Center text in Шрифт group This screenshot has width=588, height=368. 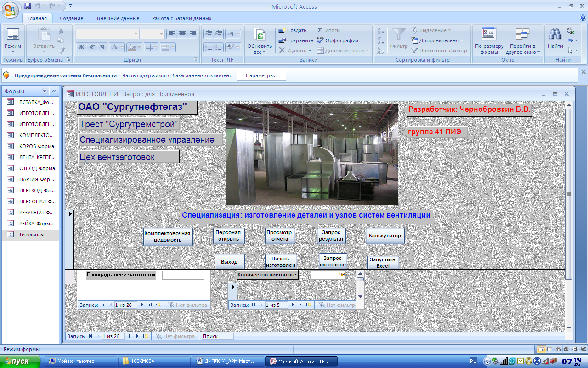click(182, 34)
